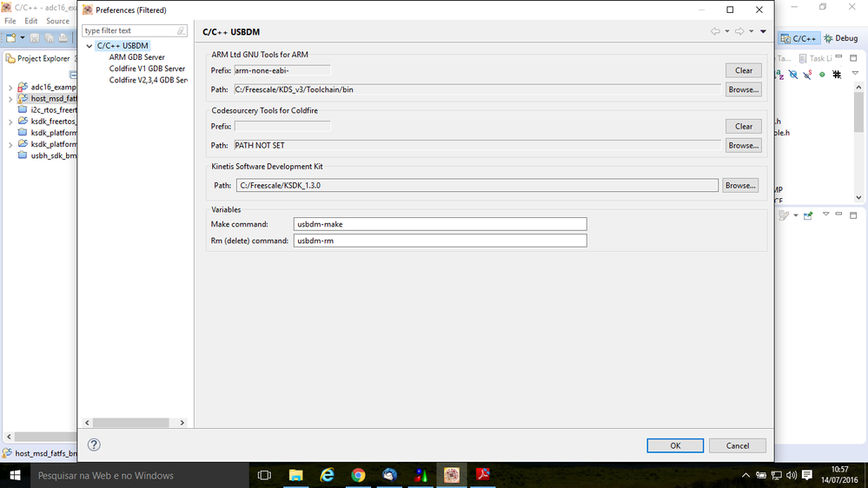The height and width of the screenshot is (488, 868).
Task: Open Google Chrome from taskbar
Action: 358,475
